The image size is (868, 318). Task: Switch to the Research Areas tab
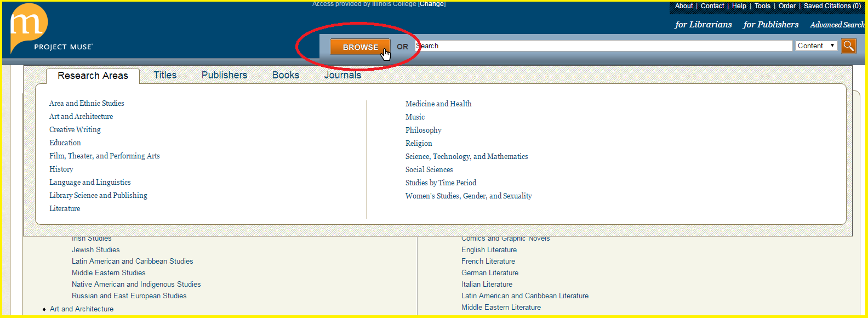(x=93, y=76)
